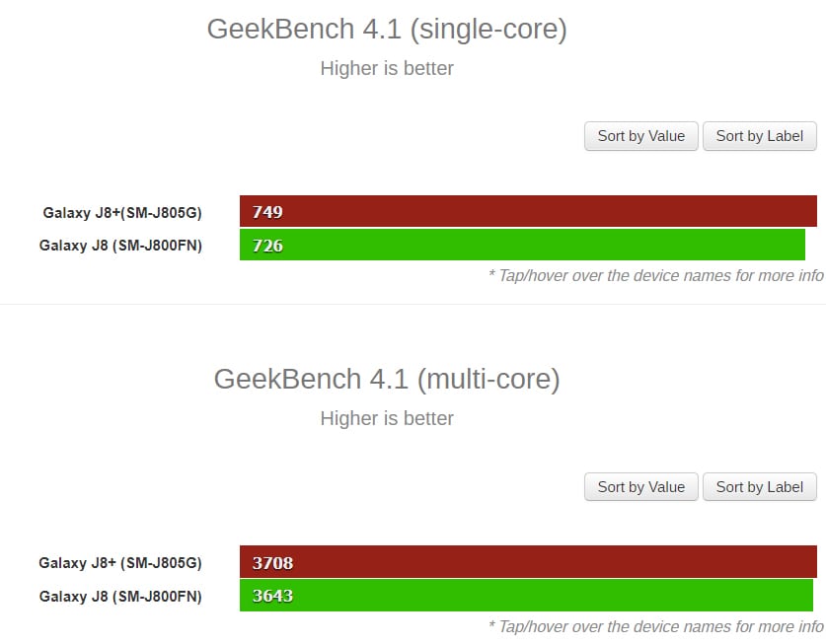Image resolution: width=826 pixels, height=644 pixels.
Task: Click the red 3708 score bar
Action: 528,561
